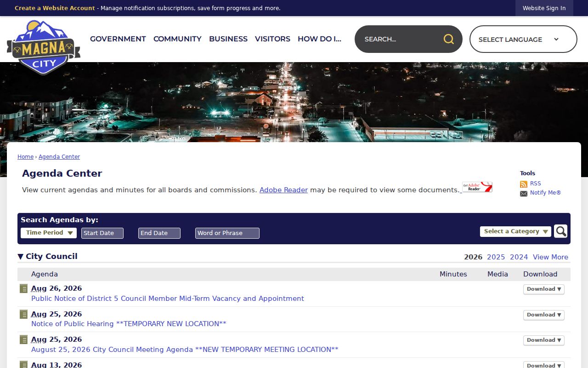588x368 pixels.
Task: Open the Adobe Reader text link
Action: click(x=283, y=190)
